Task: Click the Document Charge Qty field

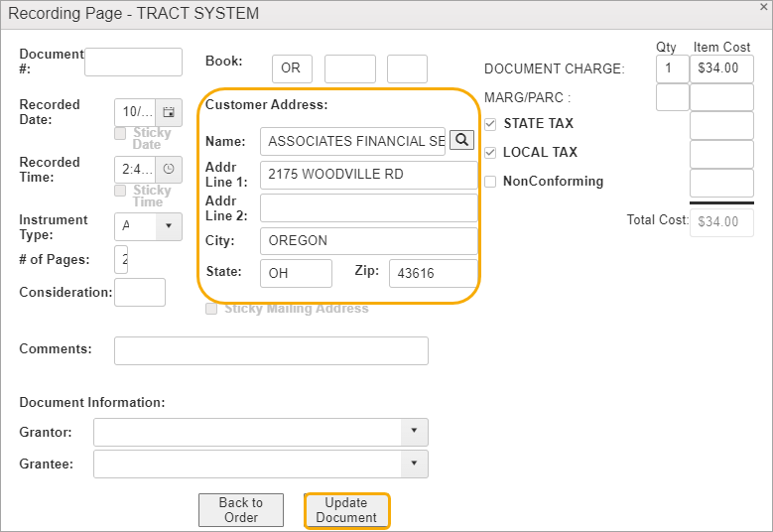Action: [672, 68]
